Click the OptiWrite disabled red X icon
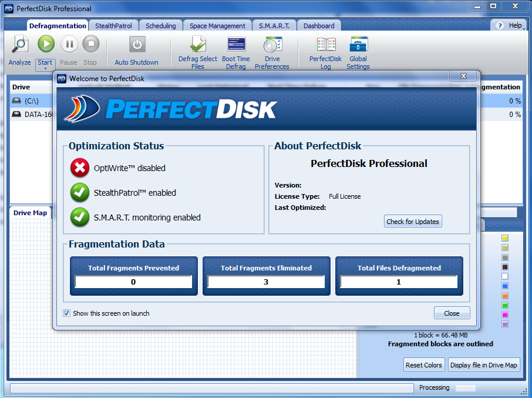This screenshot has width=532, height=398. coord(80,168)
